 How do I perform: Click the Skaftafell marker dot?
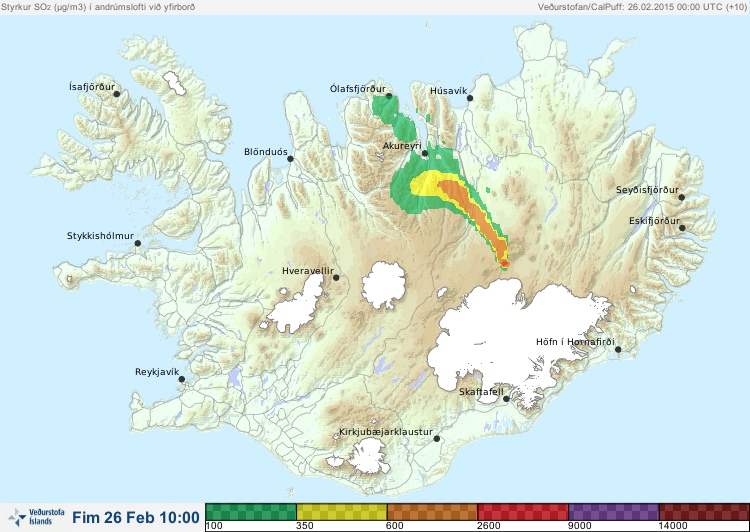(x=506, y=399)
